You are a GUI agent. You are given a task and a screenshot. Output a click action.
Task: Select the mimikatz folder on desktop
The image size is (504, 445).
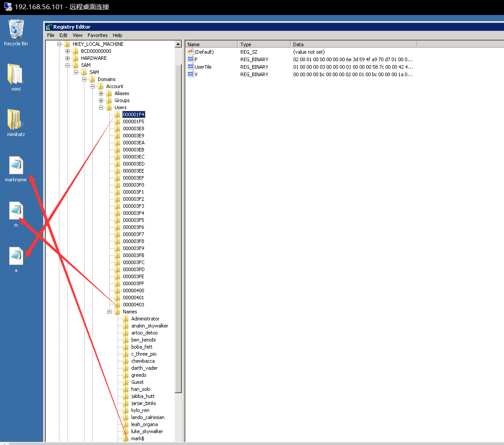point(16,123)
